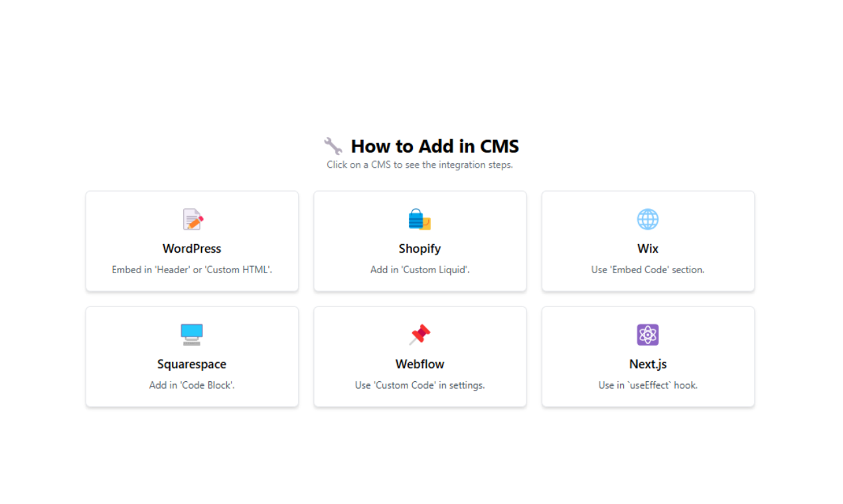
Task: Open the Shopify card title
Action: coord(420,249)
